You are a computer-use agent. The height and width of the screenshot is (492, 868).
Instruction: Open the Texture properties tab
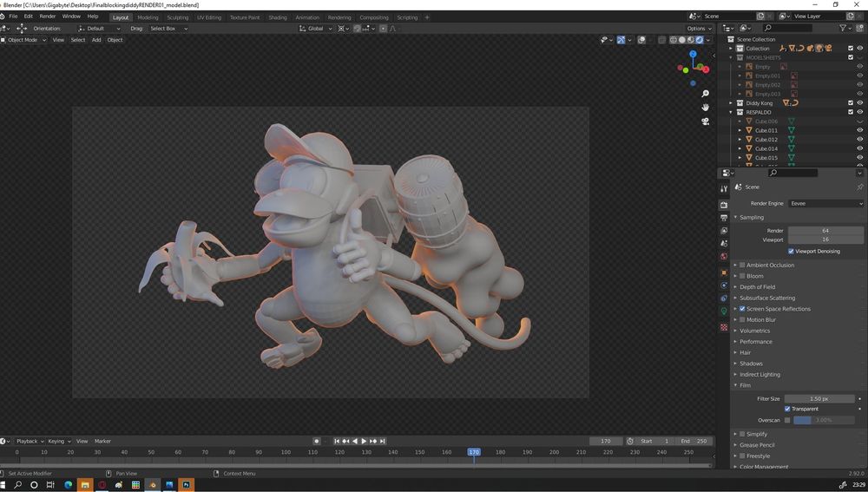pyautogui.click(x=724, y=327)
